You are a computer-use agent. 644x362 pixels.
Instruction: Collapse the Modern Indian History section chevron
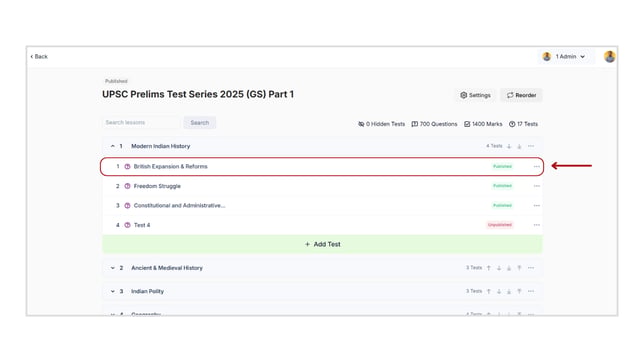113,146
